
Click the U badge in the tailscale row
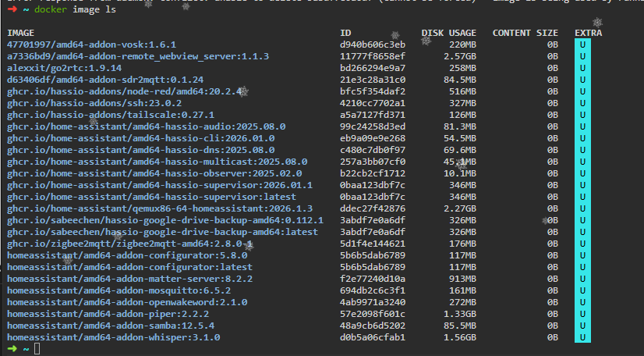(x=582, y=115)
